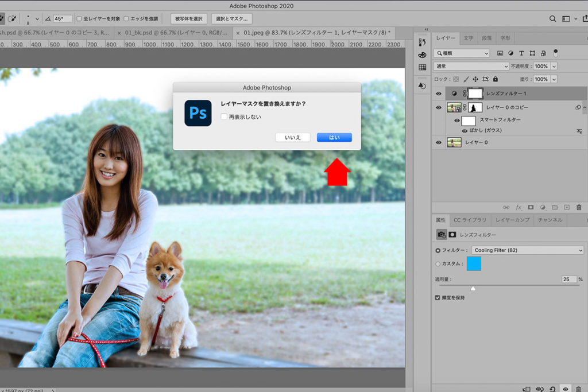Open the Swatches grid panel icon

[422, 67]
